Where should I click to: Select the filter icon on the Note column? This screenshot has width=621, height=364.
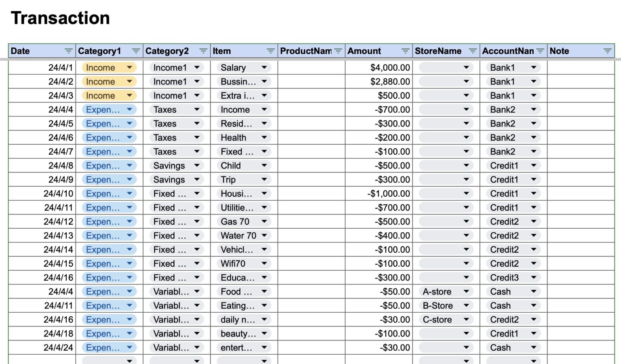(607, 51)
